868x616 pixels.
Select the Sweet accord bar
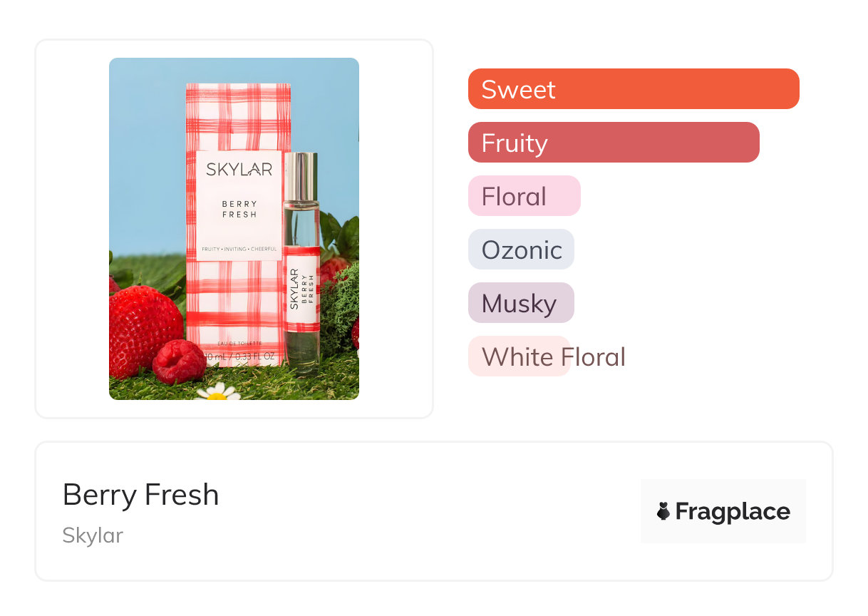tap(633, 89)
